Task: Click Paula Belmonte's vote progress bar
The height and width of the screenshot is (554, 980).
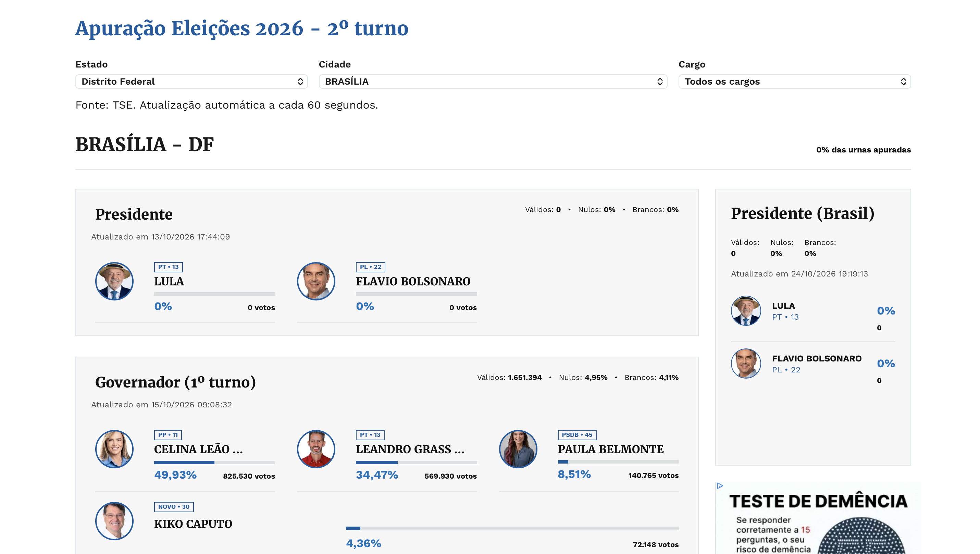Action: pyautogui.click(x=618, y=461)
